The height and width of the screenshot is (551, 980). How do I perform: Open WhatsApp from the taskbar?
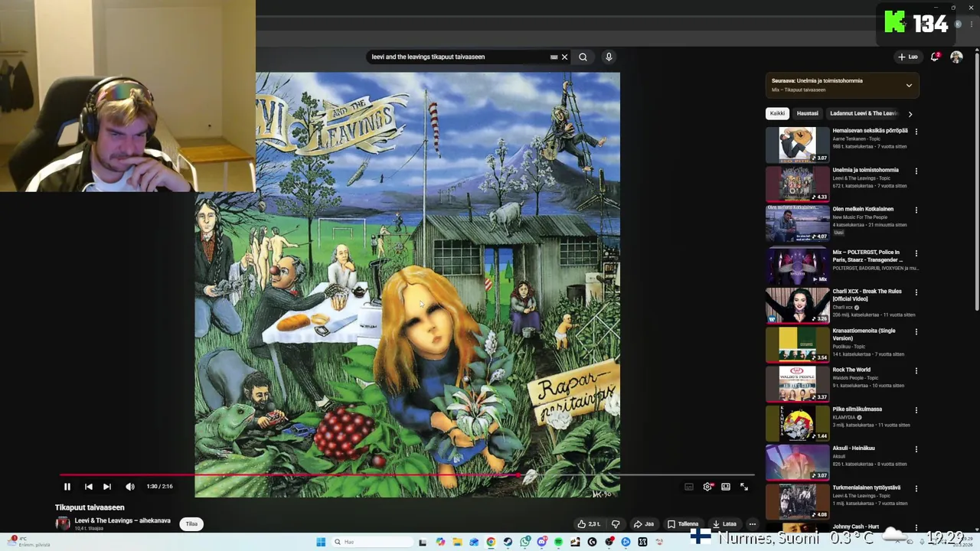point(524,542)
